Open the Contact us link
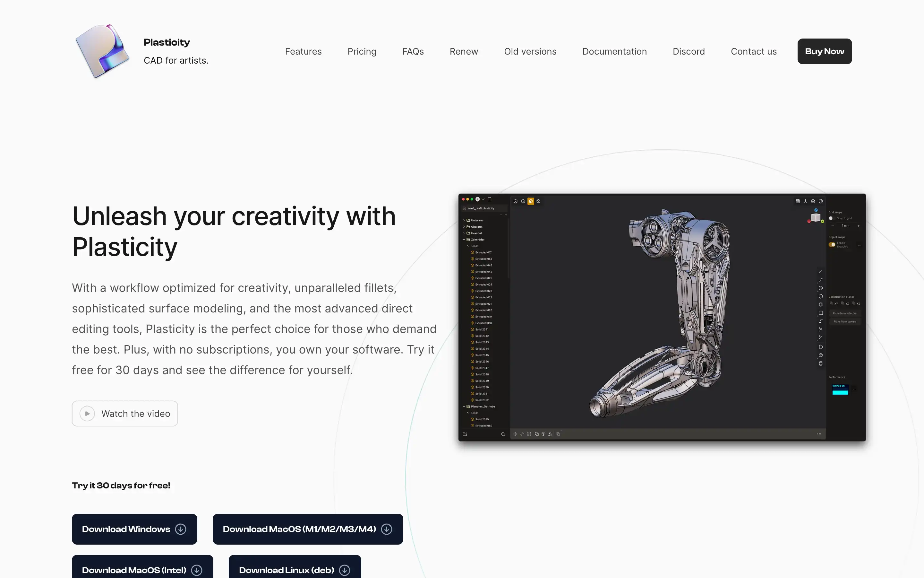 point(753,52)
